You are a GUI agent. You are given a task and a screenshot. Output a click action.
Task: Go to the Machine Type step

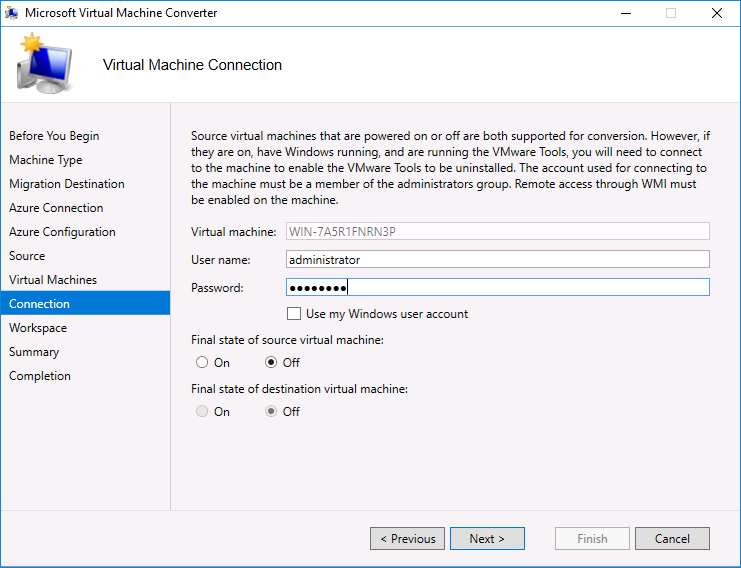(x=45, y=160)
